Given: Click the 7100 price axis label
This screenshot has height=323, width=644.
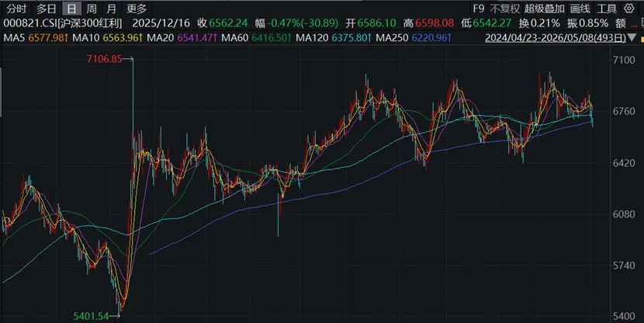Looking at the screenshot, I should click(x=624, y=60).
